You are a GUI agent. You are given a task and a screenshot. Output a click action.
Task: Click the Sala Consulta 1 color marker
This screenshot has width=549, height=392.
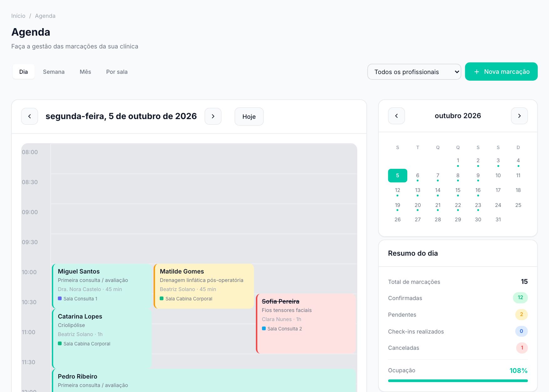coord(60,298)
